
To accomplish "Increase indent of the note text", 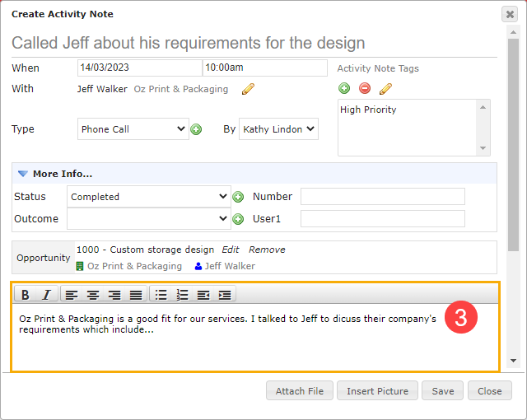I will click(x=225, y=295).
